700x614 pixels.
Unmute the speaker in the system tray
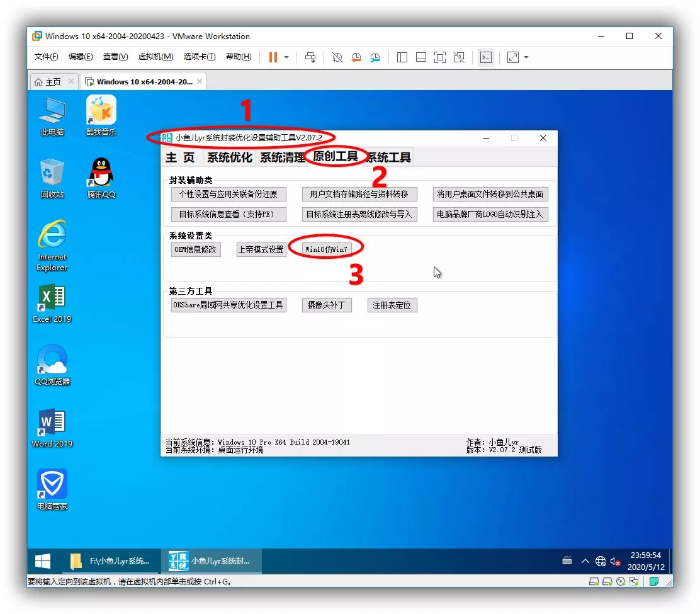click(614, 560)
